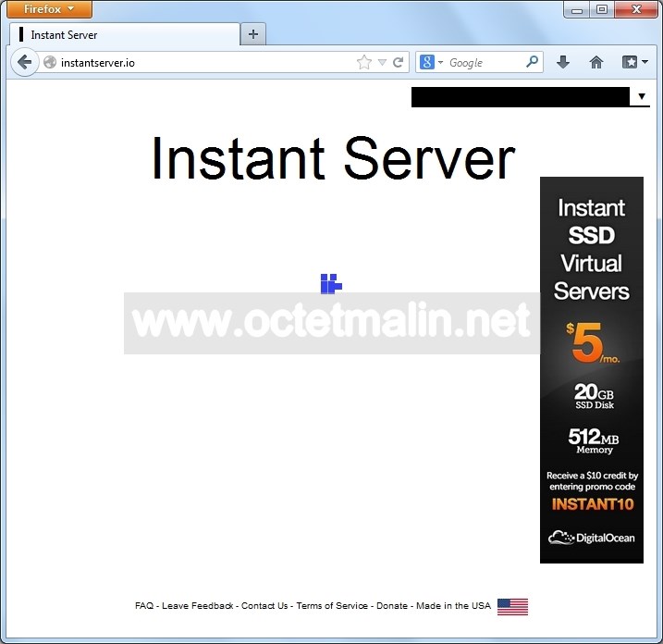Open the Contact Us link
Image resolution: width=663 pixels, height=644 pixels.
pos(264,605)
